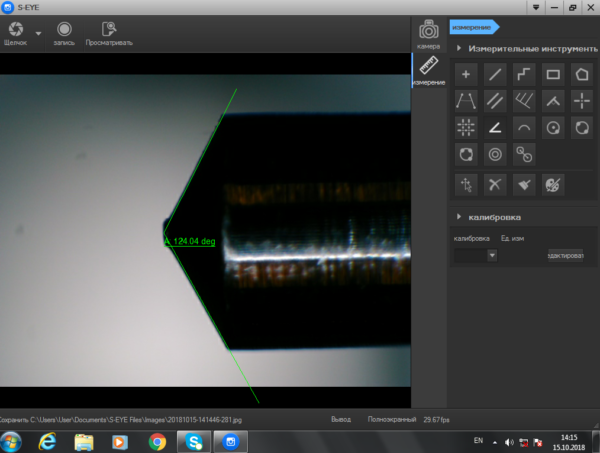Toggle video recording with запись button
Screen dimensions: 600x453
64,34
